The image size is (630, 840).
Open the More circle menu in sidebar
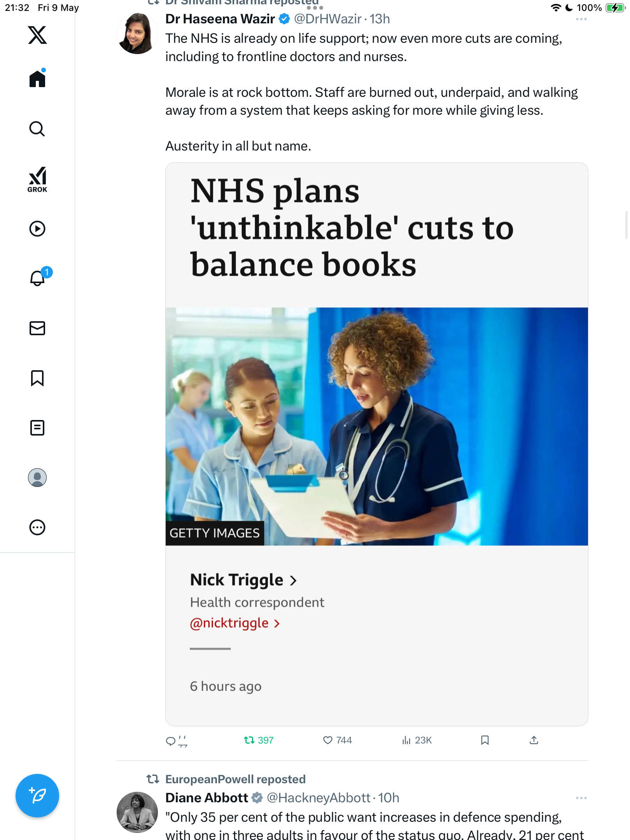37,527
